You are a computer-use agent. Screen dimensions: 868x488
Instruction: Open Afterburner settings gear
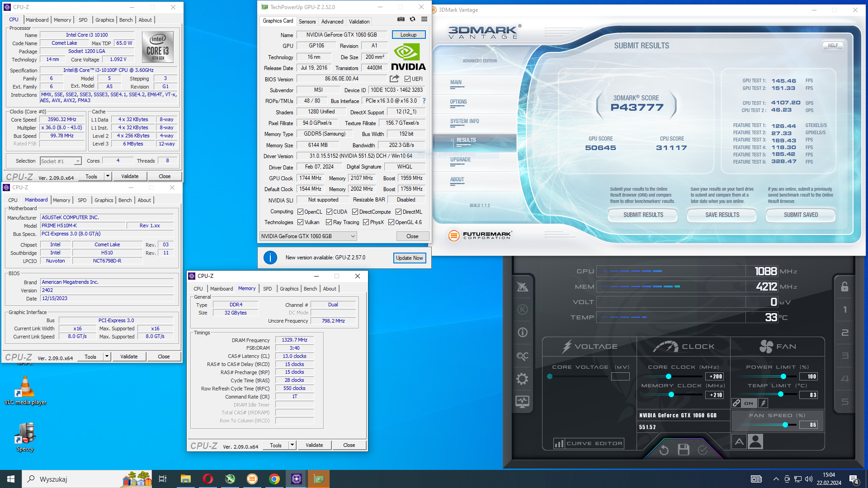(x=523, y=379)
